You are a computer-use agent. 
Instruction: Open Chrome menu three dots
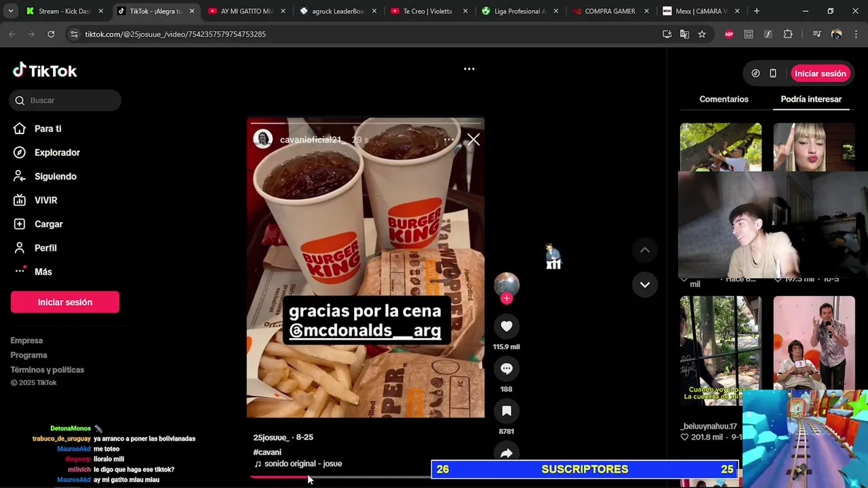(855, 34)
